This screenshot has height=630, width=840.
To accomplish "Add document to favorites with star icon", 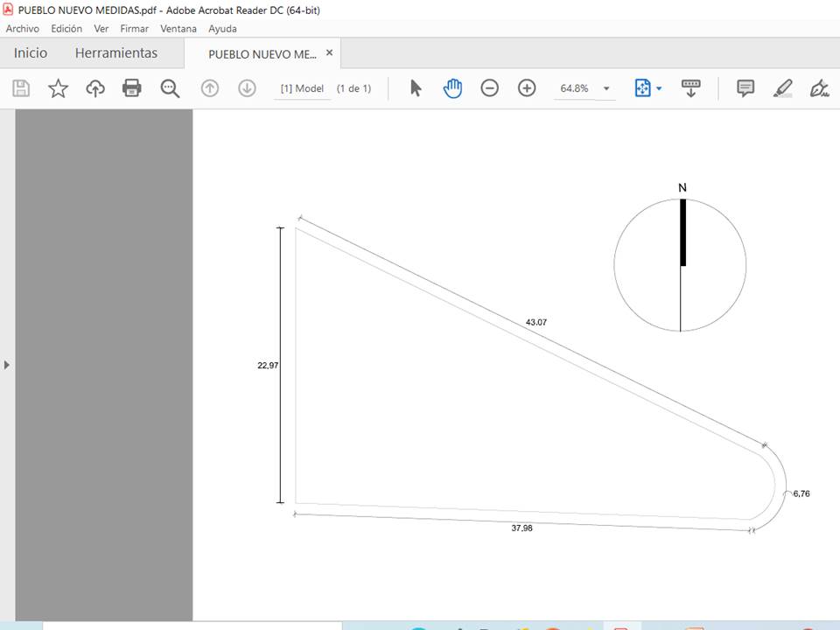I will point(58,88).
